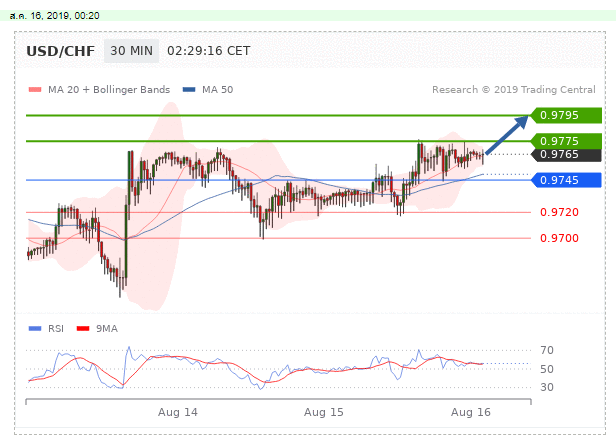Click the RSI 30 level label
The width and height of the screenshot is (616, 442).
point(547,387)
